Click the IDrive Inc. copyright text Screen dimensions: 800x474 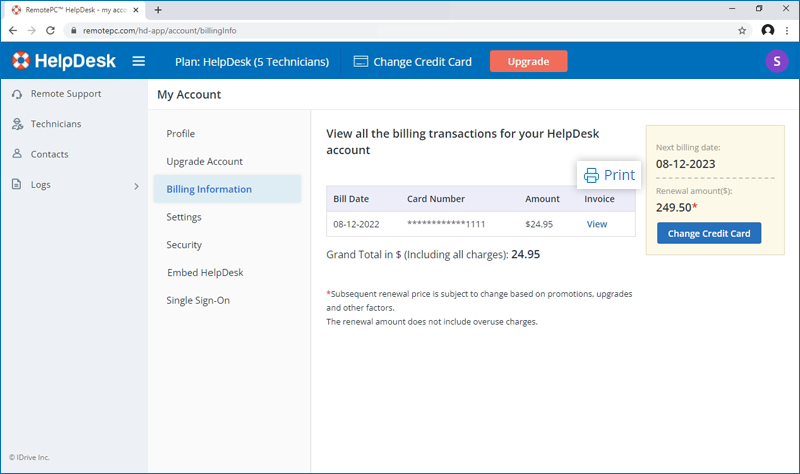tap(29, 457)
